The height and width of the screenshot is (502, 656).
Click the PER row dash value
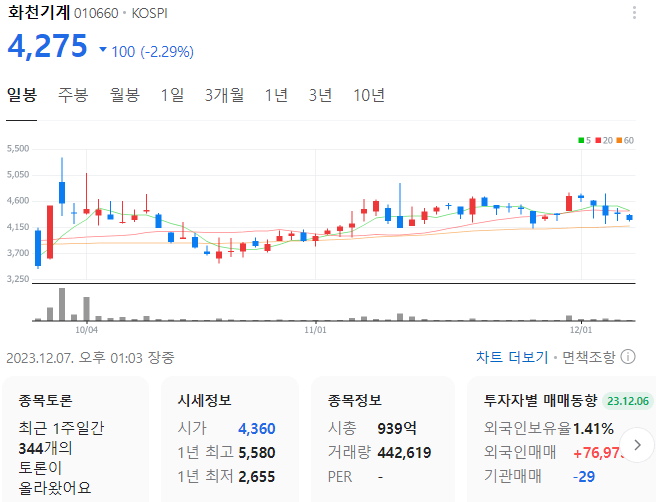tap(380, 476)
